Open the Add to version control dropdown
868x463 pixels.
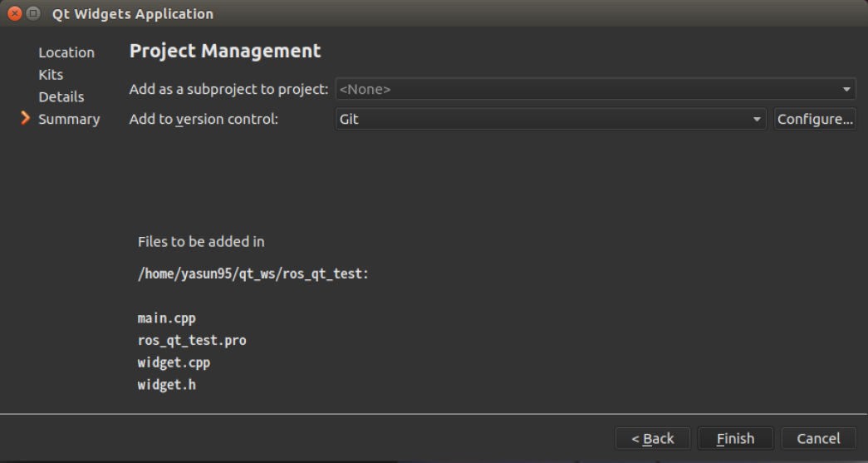550,119
